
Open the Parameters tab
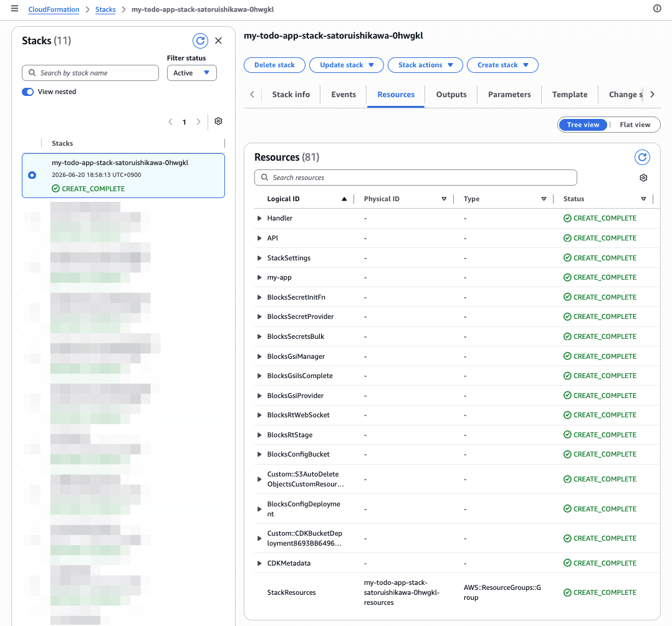(509, 95)
